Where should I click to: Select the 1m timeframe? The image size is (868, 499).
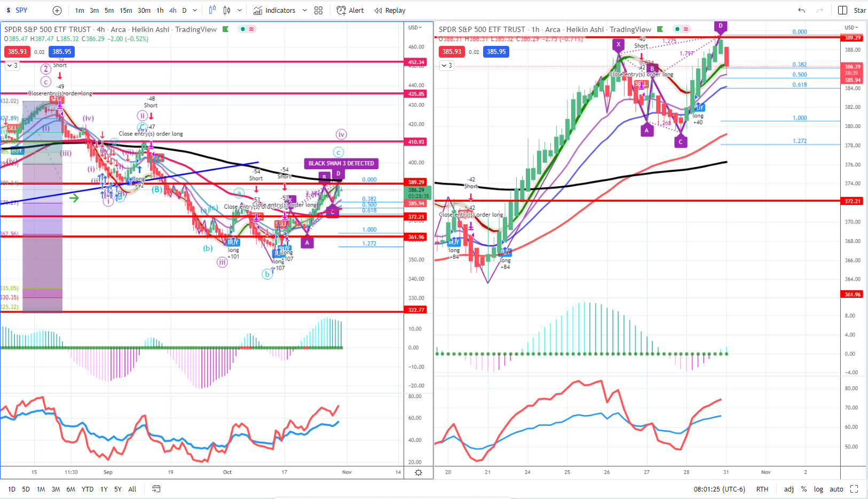[x=79, y=10]
